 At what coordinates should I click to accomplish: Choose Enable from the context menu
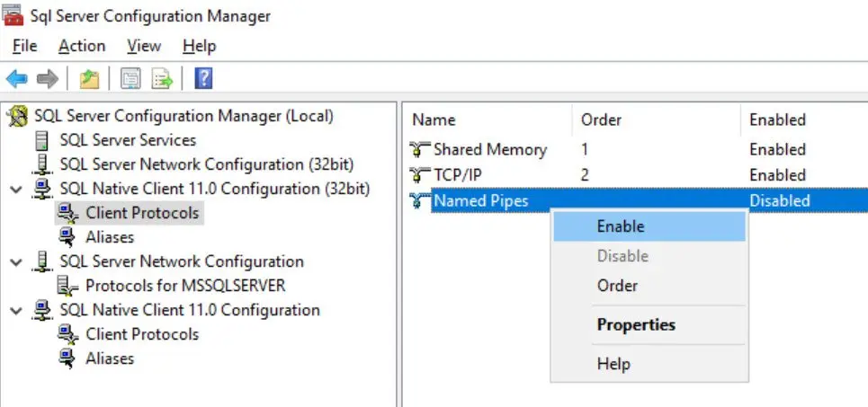pyautogui.click(x=649, y=226)
